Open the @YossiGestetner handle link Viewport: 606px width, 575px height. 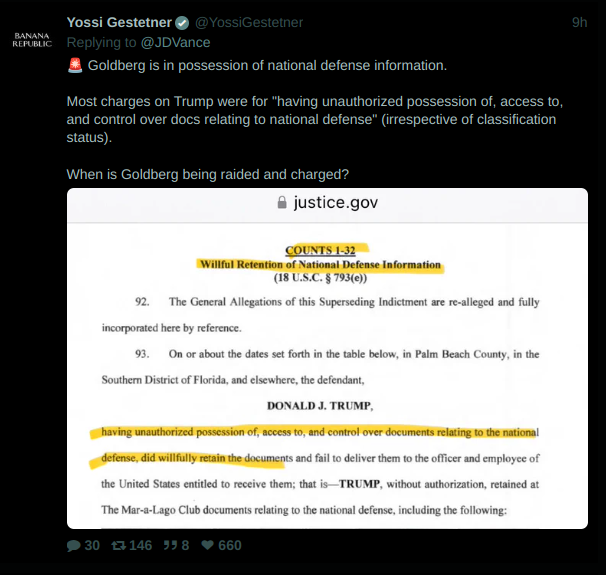(249, 22)
